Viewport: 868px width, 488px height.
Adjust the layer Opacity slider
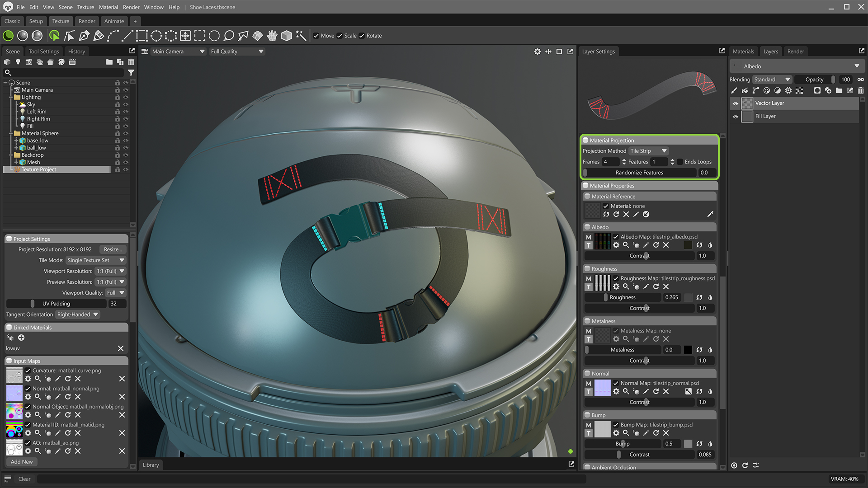pos(815,80)
